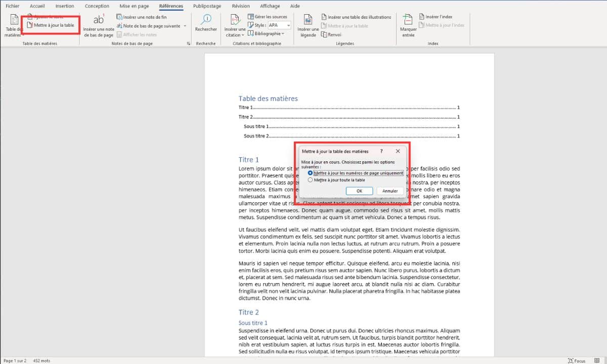Click the Table des matières heading in the document
The width and height of the screenshot is (607, 364).
point(268,99)
